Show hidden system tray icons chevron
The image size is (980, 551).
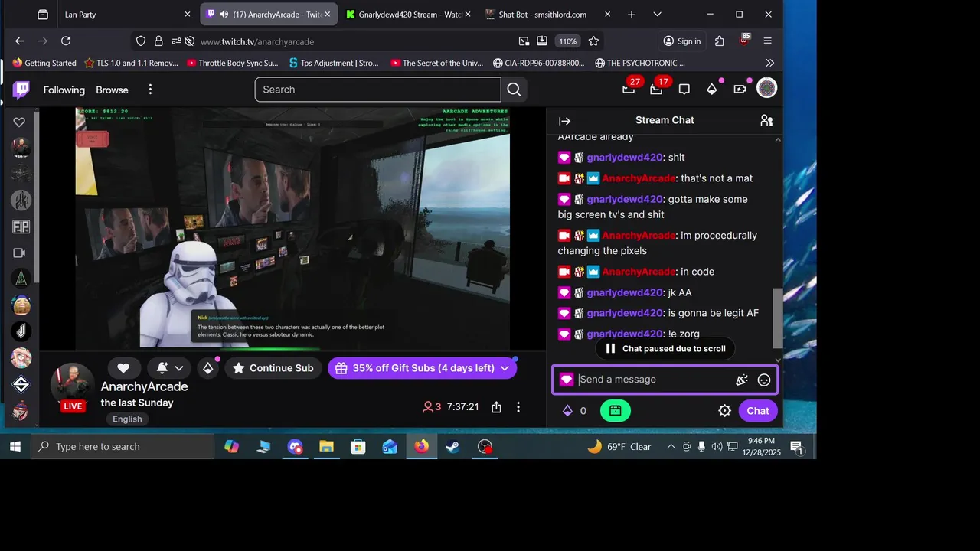tap(671, 447)
